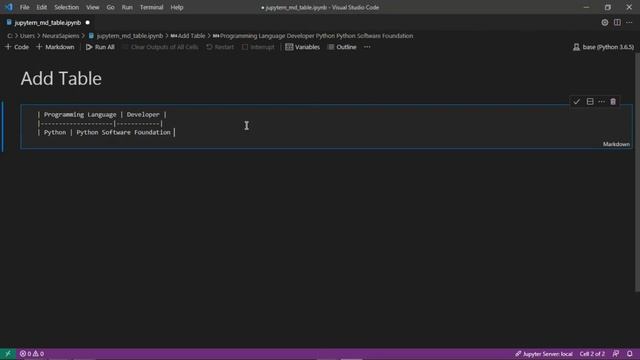Image resolution: width=640 pixels, height=360 pixels.
Task: Place cursor in markdown table editor
Action: tap(327, 126)
